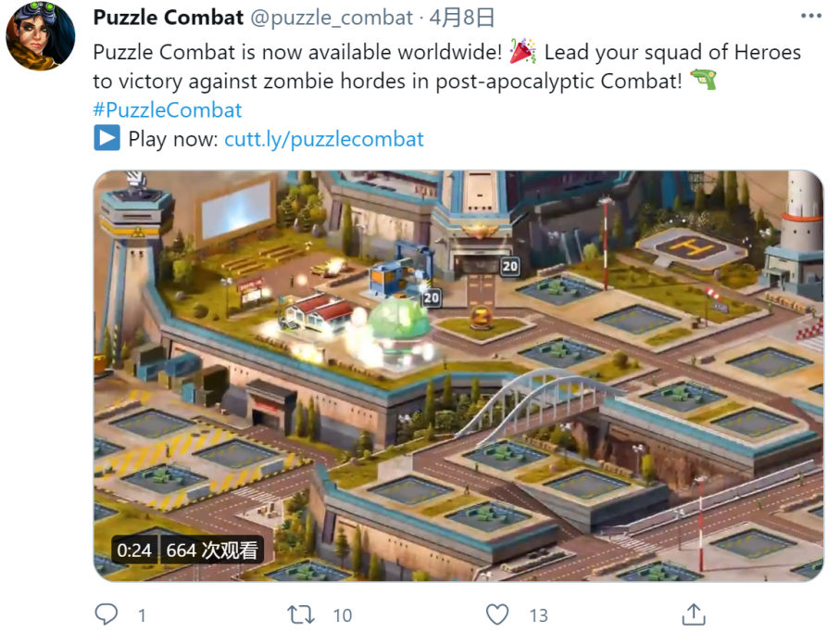840x632 pixels.
Task: Open the Puzzle Combat profile avatar
Action: tap(41, 36)
